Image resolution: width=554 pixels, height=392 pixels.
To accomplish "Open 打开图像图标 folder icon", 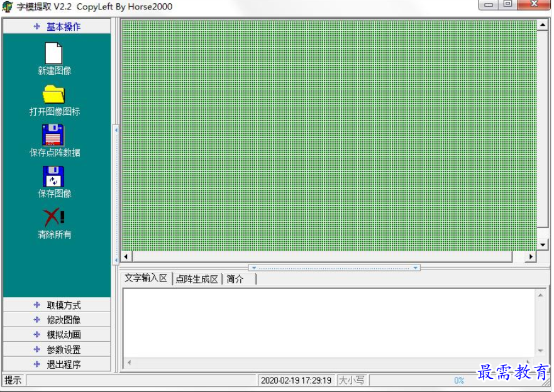I will 53,94.
